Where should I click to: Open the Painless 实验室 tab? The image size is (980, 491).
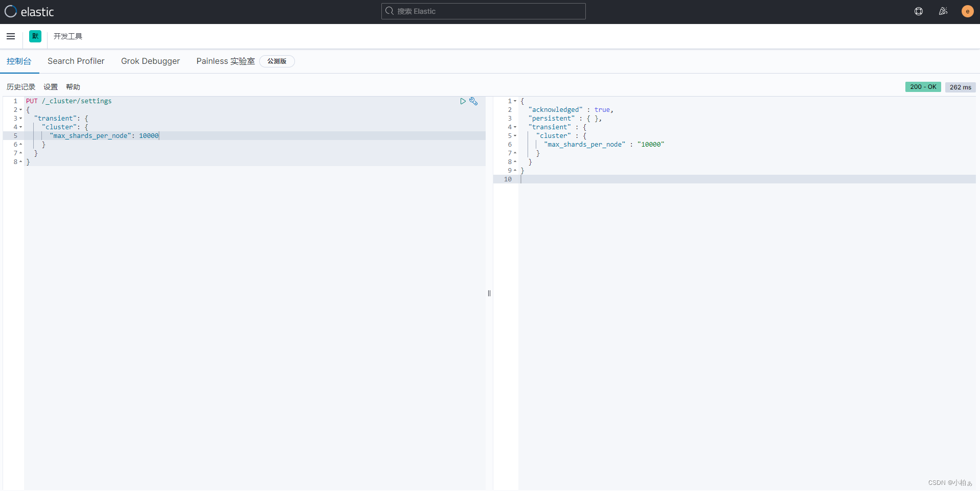coord(225,61)
